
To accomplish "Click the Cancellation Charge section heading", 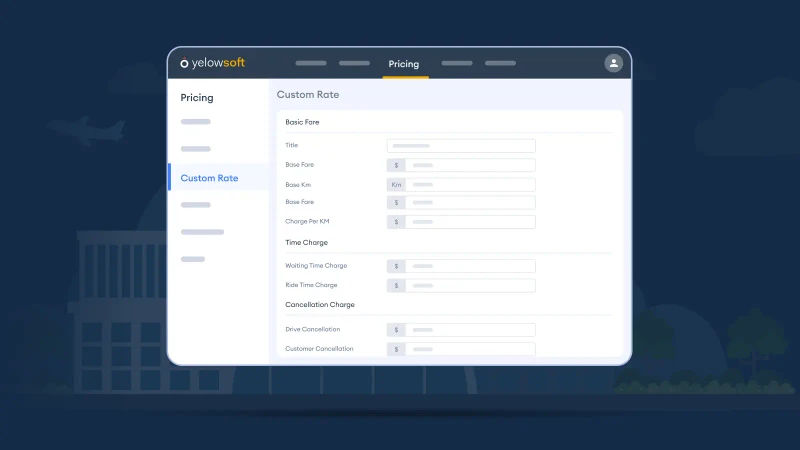I will click(x=319, y=305).
